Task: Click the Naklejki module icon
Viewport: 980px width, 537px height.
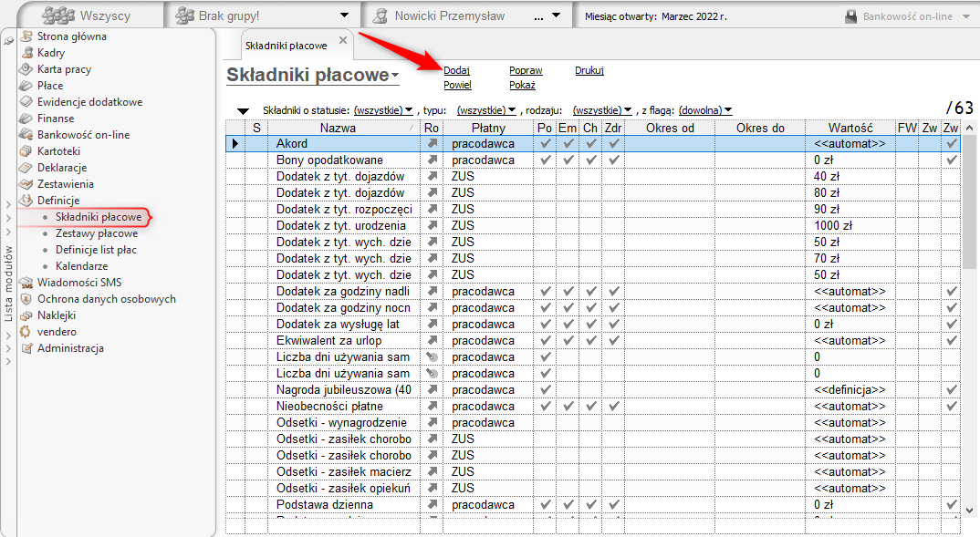Action: 26,315
